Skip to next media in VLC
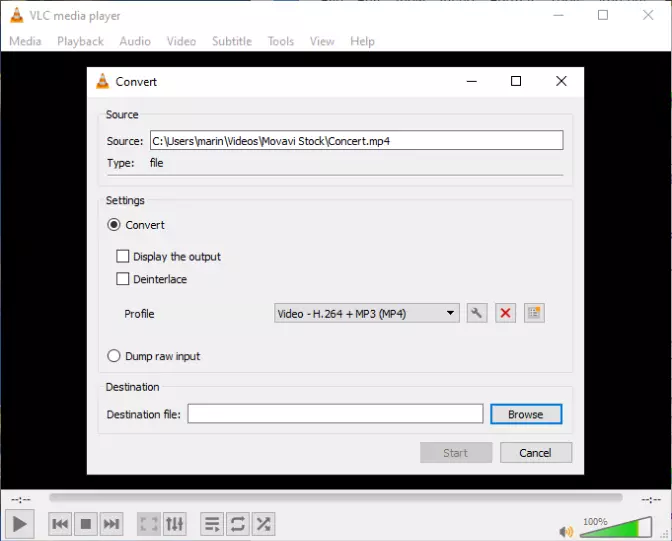Viewport: 672px width, 541px height. pyautogui.click(x=111, y=524)
